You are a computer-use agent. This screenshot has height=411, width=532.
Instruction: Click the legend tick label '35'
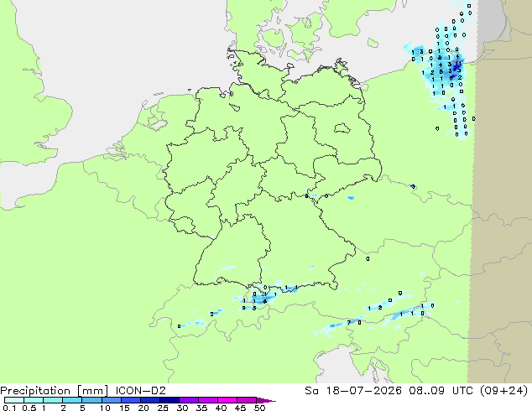coord(201,408)
